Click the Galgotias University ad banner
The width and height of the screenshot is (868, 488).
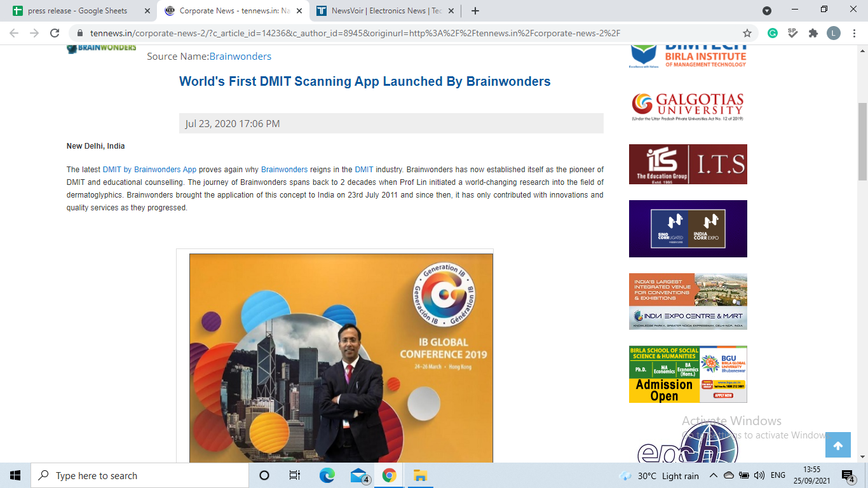pyautogui.click(x=688, y=106)
